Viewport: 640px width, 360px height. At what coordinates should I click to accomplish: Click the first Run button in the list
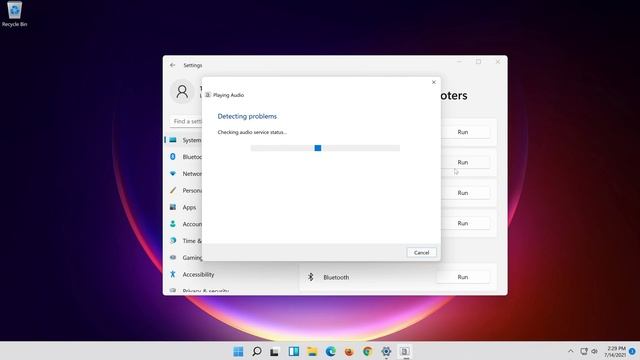tap(462, 132)
